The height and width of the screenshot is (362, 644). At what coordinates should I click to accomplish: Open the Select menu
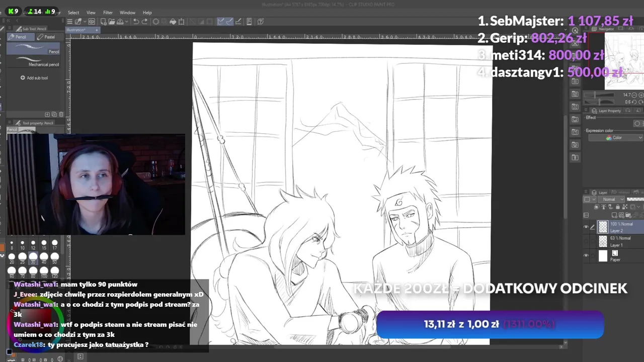click(x=73, y=13)
